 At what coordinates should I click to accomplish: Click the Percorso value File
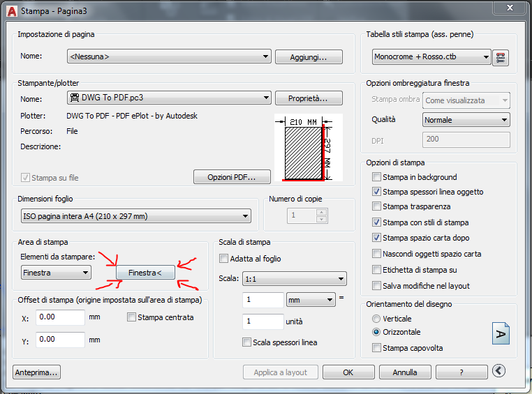coord(72,131)
